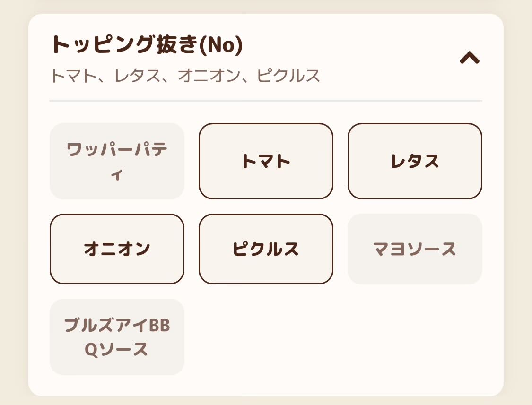This screenshot has width=532, height=405.
Task: Collapse the トッピング抜き section with the chevron
Action: click(x=470, y=58)
